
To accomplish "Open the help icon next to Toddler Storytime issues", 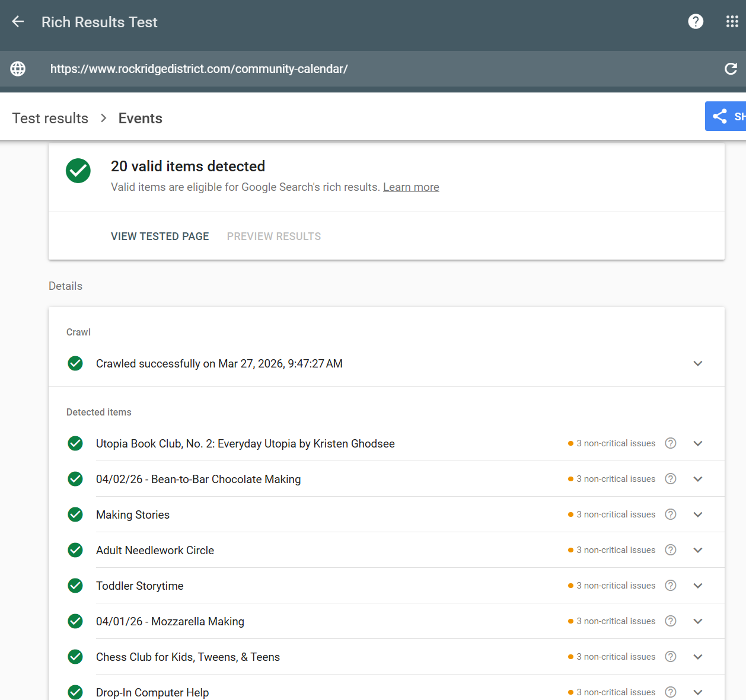I will click(x=670, y=585).
